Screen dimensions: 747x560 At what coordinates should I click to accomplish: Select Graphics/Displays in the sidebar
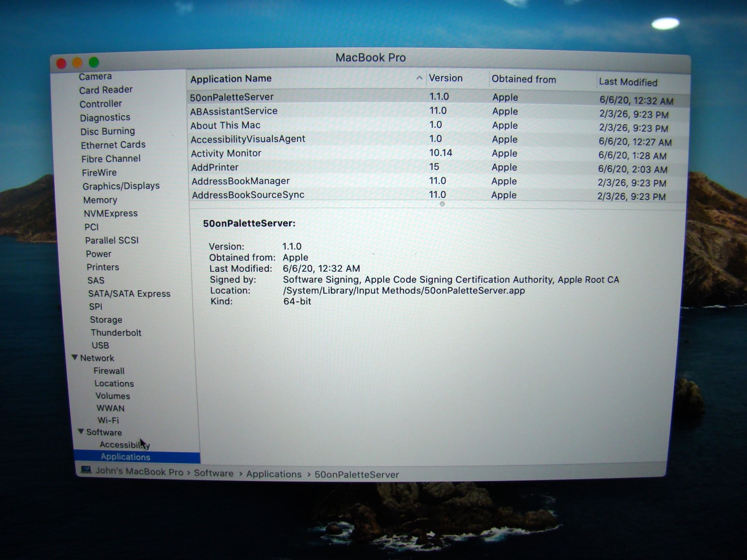pyautogui.click(x=121, y=186)
